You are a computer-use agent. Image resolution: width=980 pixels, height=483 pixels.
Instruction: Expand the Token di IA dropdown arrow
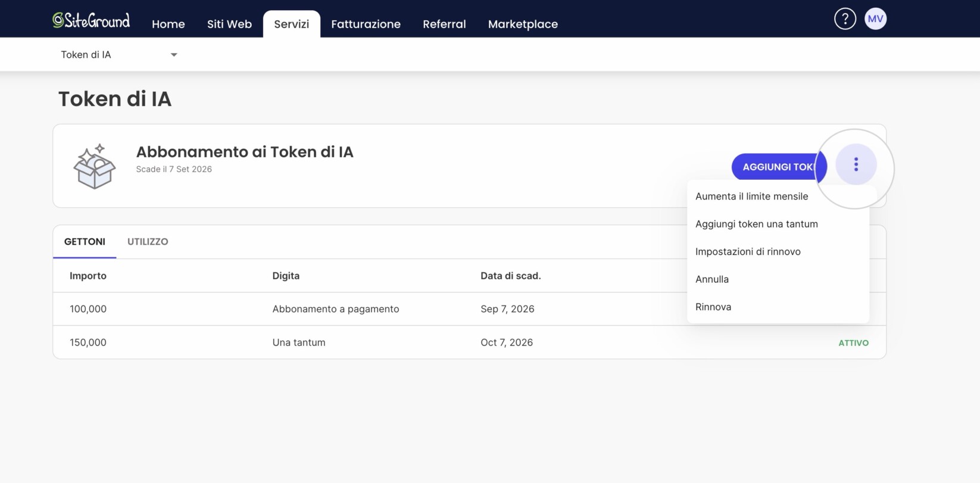(174, 55)
